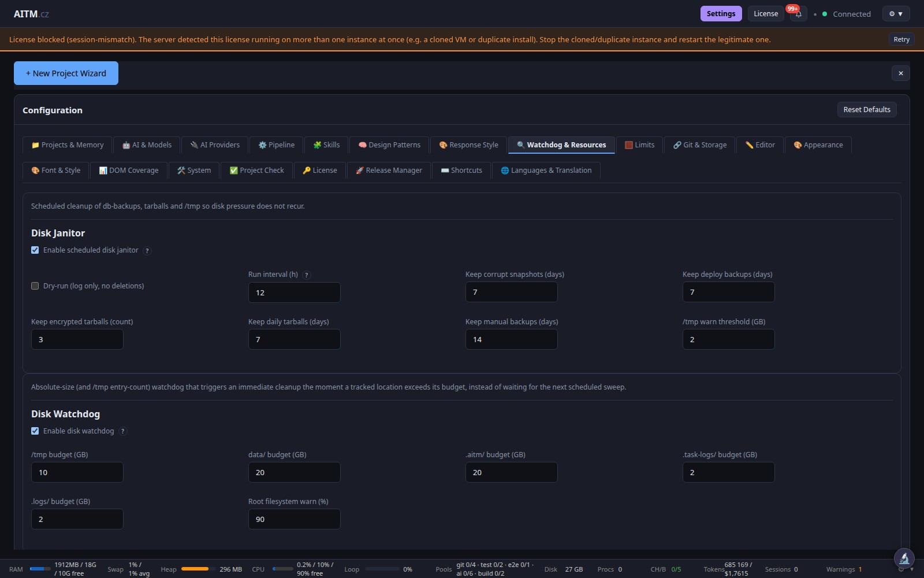
Task: Switch to the Design Patterns tab
Action: tap(389, 145)
